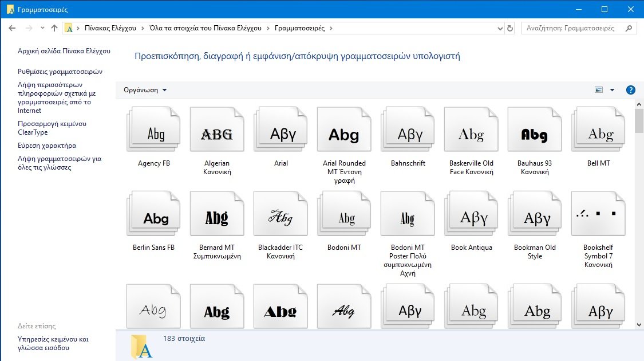Open Ρυθμίσεις γραμματοσειρών link
Viewport: 644px width, 361px height.
pyautogui.click(x=60, y=72)
